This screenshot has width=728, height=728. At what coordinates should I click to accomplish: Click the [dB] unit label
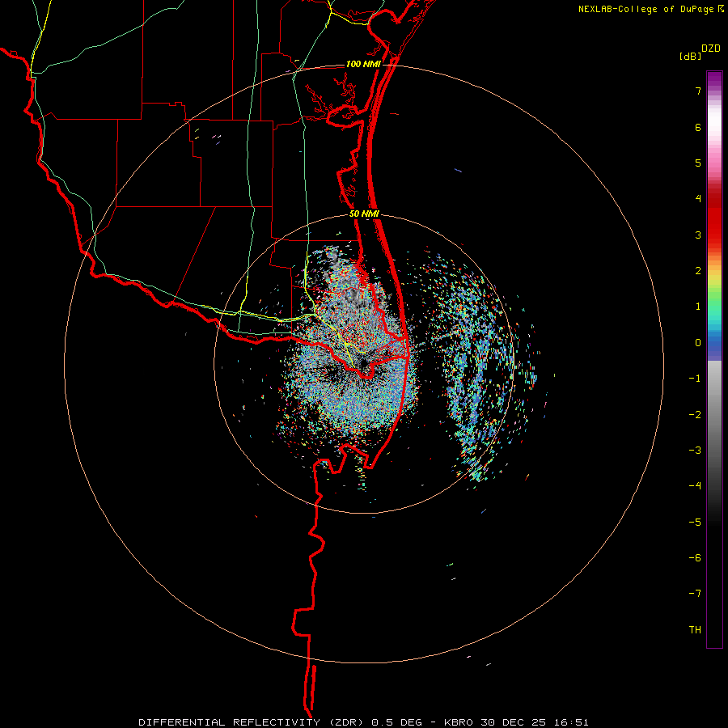point(690,56)
